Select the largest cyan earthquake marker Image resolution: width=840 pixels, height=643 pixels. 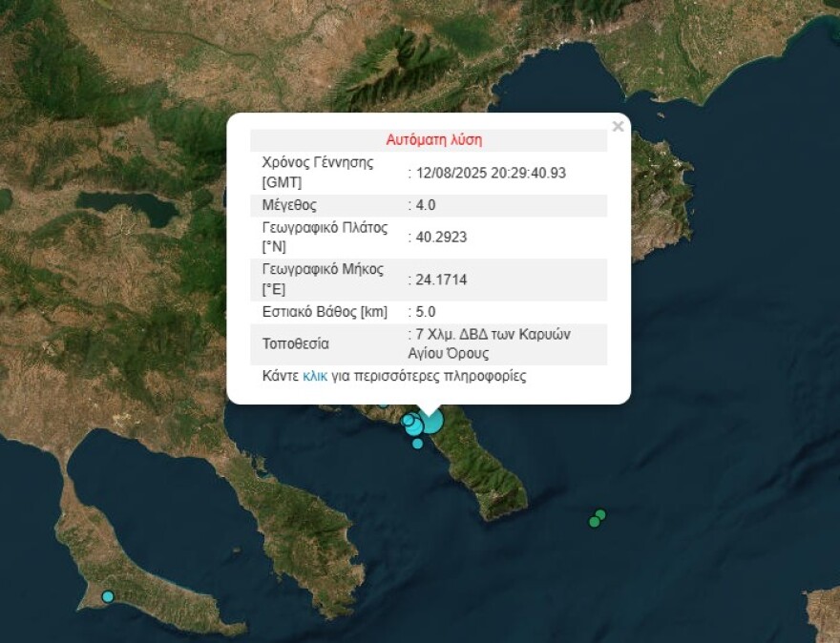[x=430, y=421]
